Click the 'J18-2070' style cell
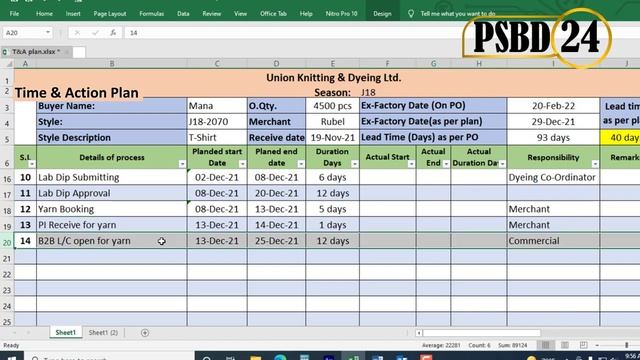The height and width of the screenshot is (360, 640). tap(217, 122)
